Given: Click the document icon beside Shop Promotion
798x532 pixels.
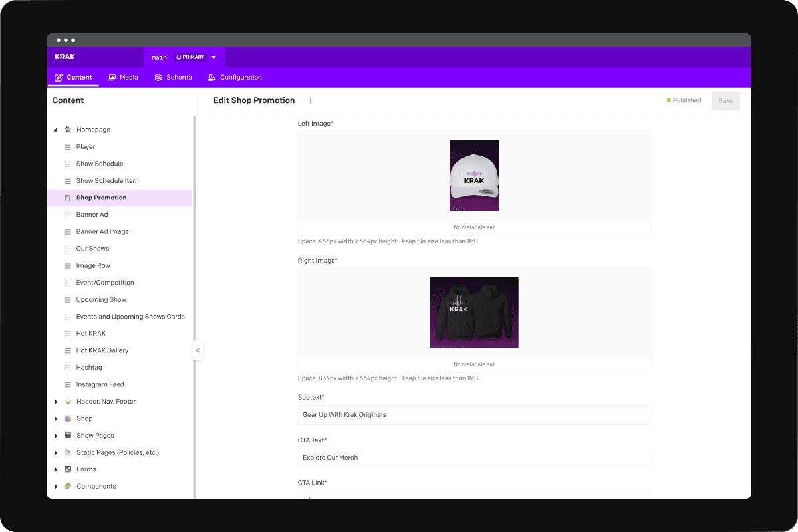Looking at the screenshot, I should coord(67,198).
